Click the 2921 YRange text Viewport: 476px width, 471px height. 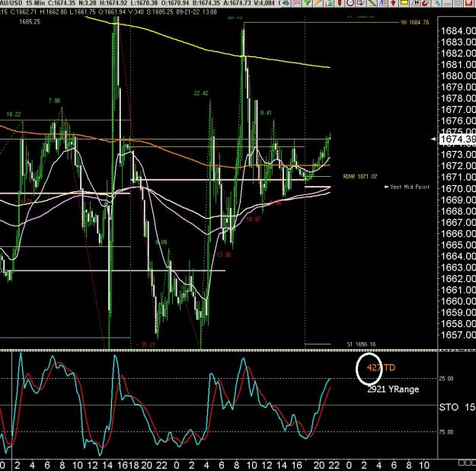(393, 389)
